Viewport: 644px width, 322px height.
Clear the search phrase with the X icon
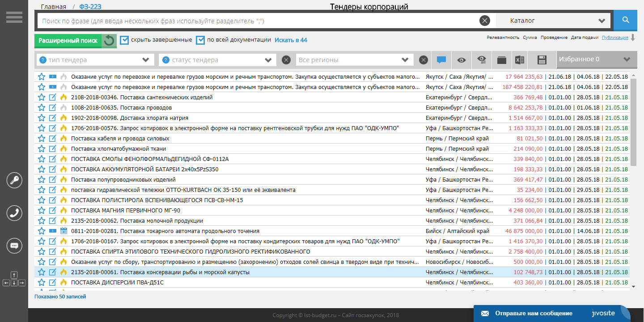(x=485, y=21)
